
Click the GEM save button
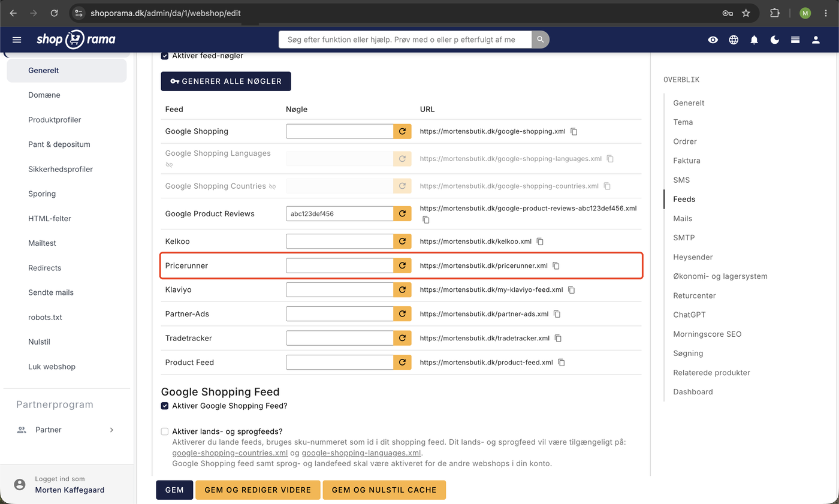[x=174, y=490]
